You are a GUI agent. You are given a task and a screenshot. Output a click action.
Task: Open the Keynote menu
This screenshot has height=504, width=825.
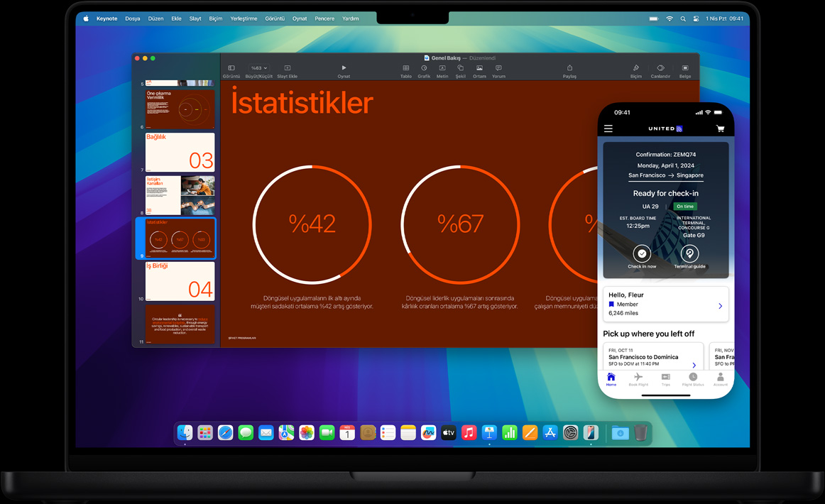point(106,18)
